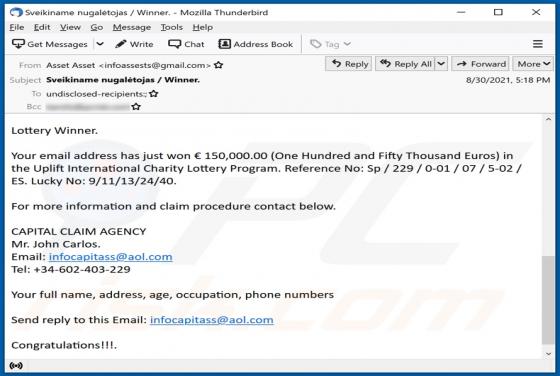Click Reply All button

click(405, 64)
